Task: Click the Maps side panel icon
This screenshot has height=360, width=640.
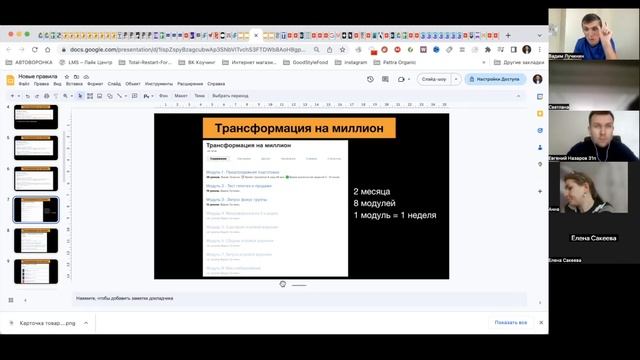Action: 540,164
